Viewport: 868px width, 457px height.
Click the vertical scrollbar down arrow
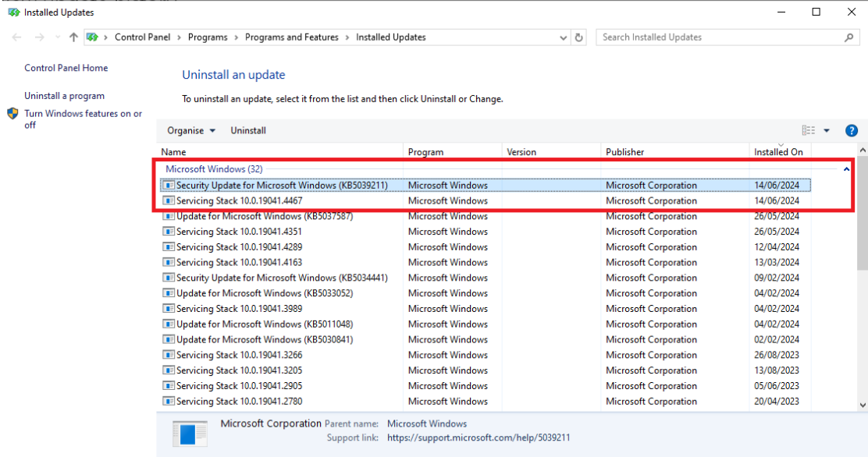[x=863, y=405]
